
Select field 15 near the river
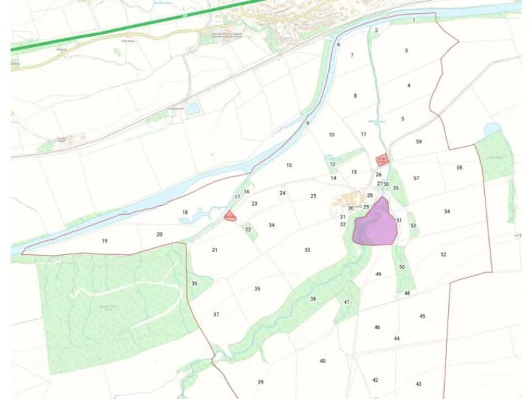(289, 166)
